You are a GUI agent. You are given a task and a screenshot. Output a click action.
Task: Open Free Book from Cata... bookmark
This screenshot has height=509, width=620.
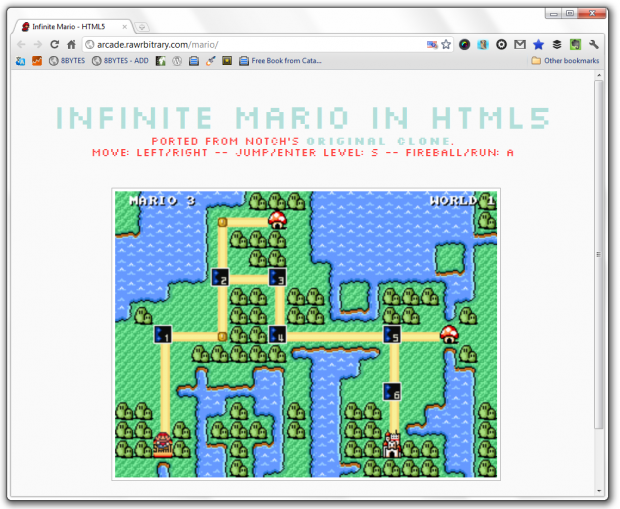[x=280, y=61]
